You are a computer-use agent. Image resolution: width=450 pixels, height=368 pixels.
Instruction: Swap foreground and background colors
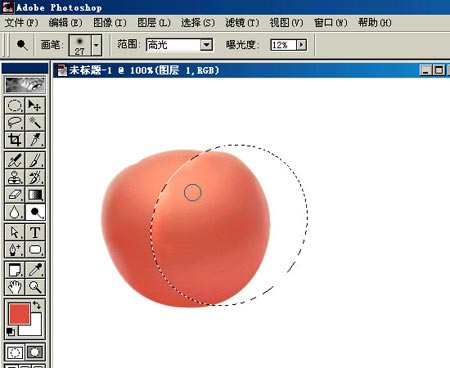(x=37, y=305)
